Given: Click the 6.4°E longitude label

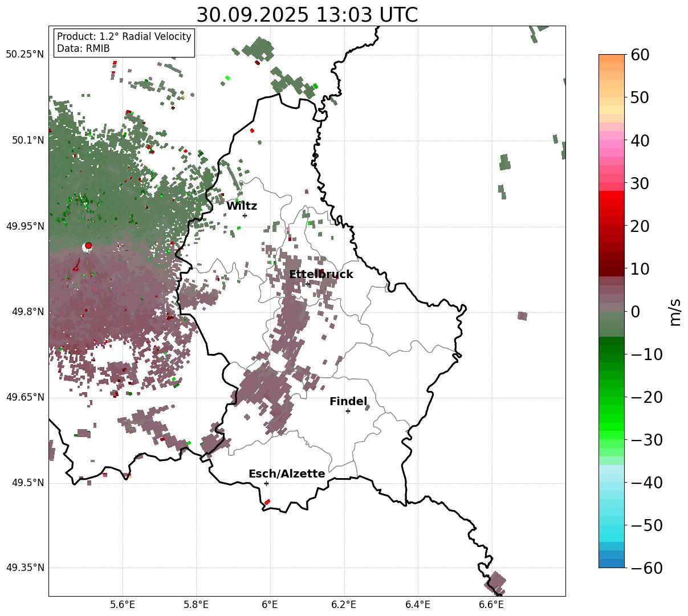Looking at the screenshot, I should point(418,605).
